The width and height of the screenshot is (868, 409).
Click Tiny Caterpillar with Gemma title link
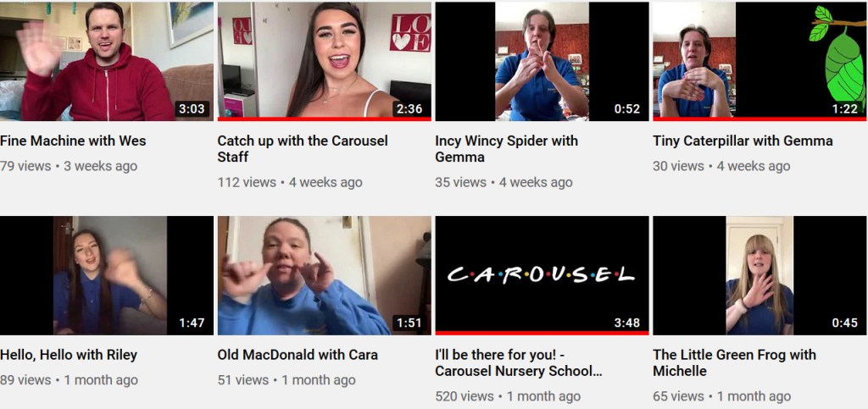[743, 141]
